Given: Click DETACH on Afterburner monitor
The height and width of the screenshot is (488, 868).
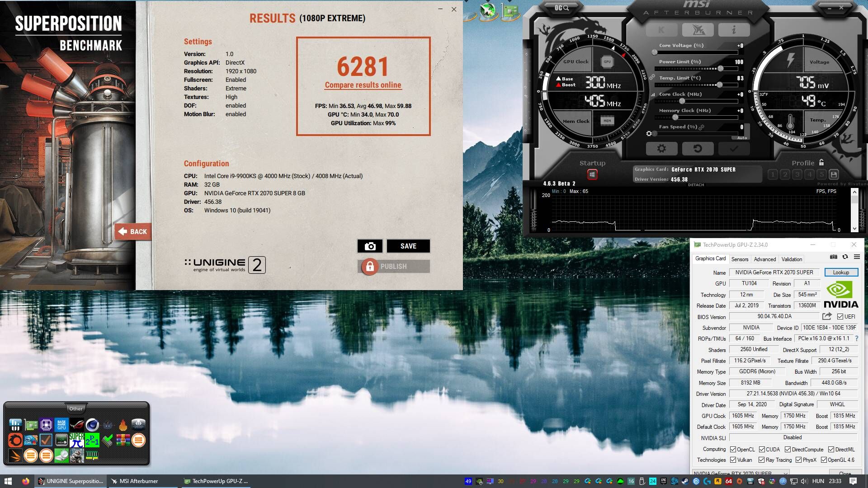Looking at the screenshot, I should click(x=696, y=185).
